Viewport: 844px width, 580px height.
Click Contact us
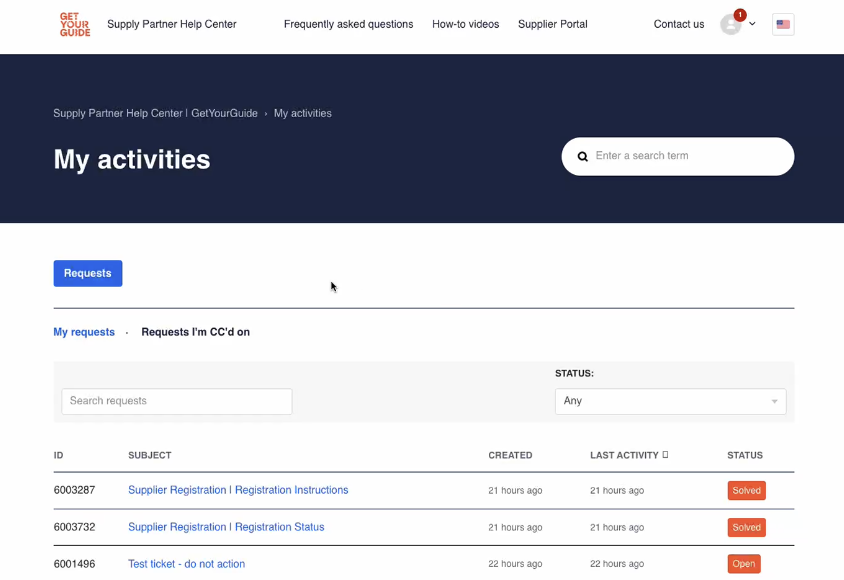point(678,24)
